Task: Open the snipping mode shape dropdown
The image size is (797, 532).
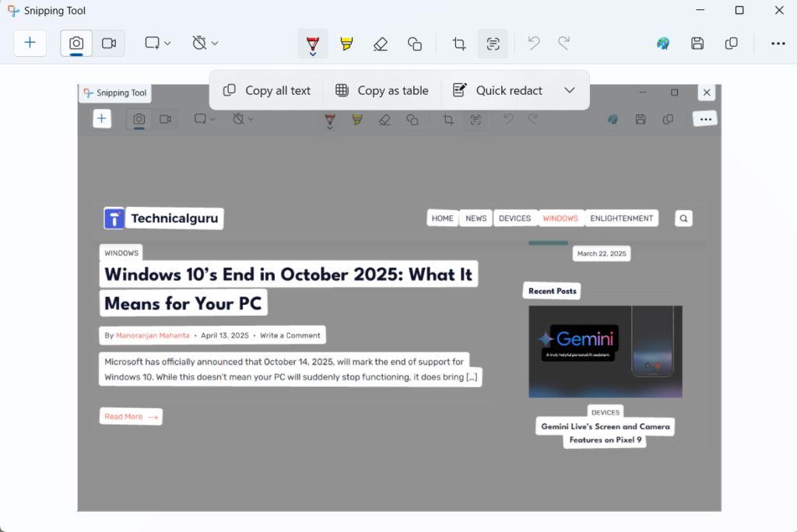Action: (x=157, y=44)
